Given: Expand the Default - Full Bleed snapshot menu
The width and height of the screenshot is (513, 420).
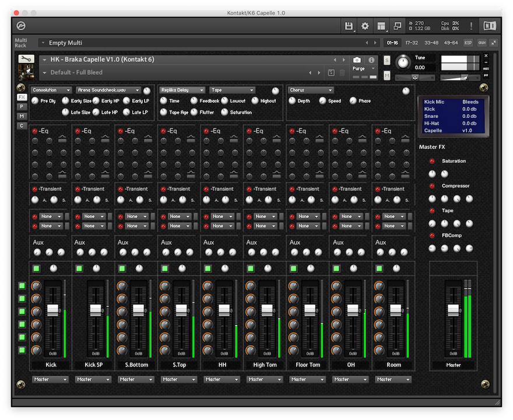Looking at the screenshot, I should point(44,73).
